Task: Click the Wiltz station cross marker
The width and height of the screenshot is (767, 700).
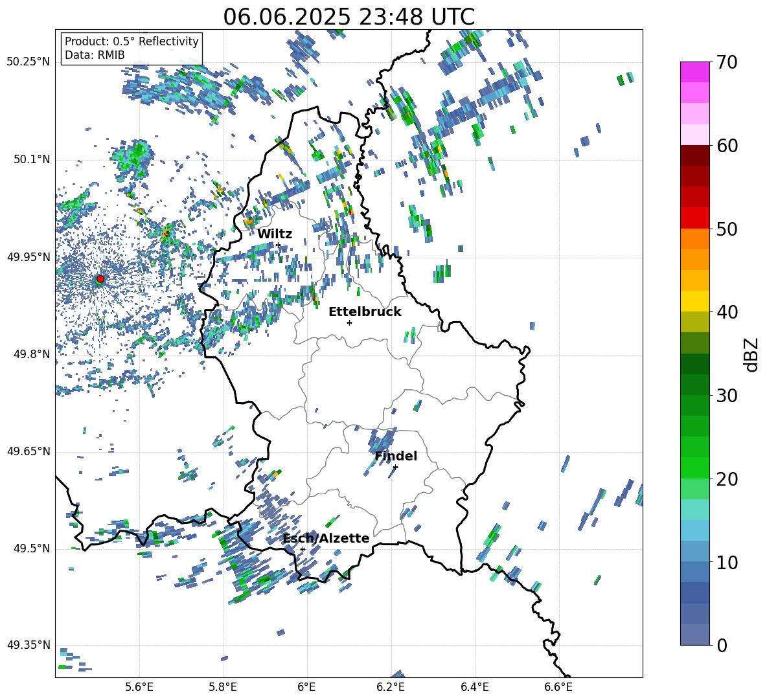Action: 279,245
